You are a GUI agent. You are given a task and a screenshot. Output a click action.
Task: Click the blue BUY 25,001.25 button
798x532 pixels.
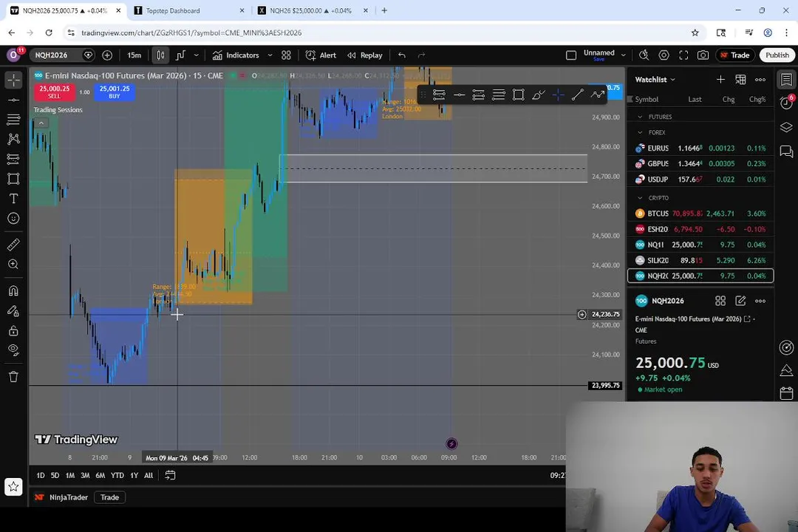[115, 92]
